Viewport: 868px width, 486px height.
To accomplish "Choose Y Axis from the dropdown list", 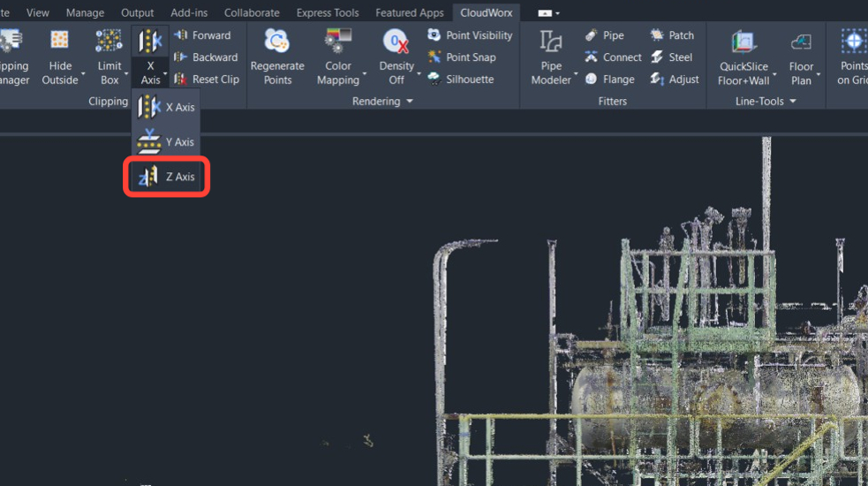I will pos(166,142).
